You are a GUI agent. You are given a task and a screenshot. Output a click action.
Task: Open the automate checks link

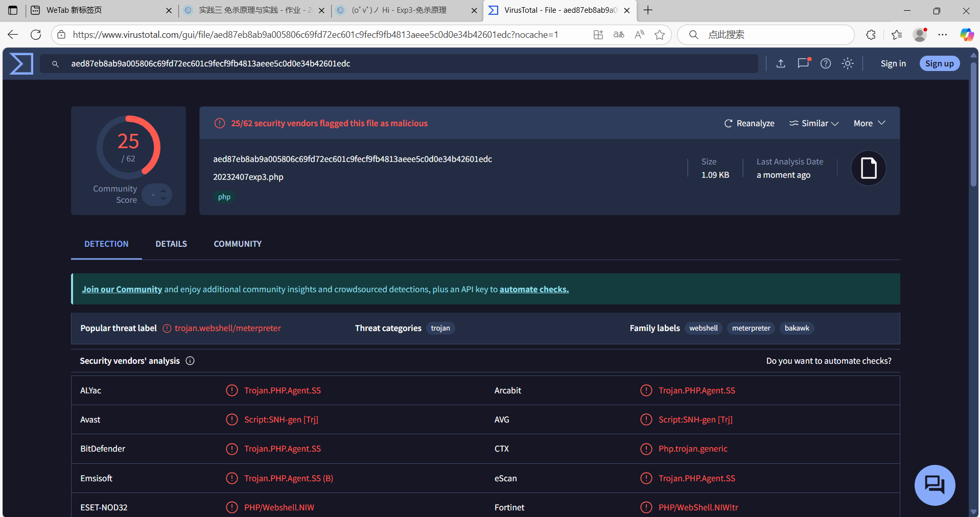[534, 289]
